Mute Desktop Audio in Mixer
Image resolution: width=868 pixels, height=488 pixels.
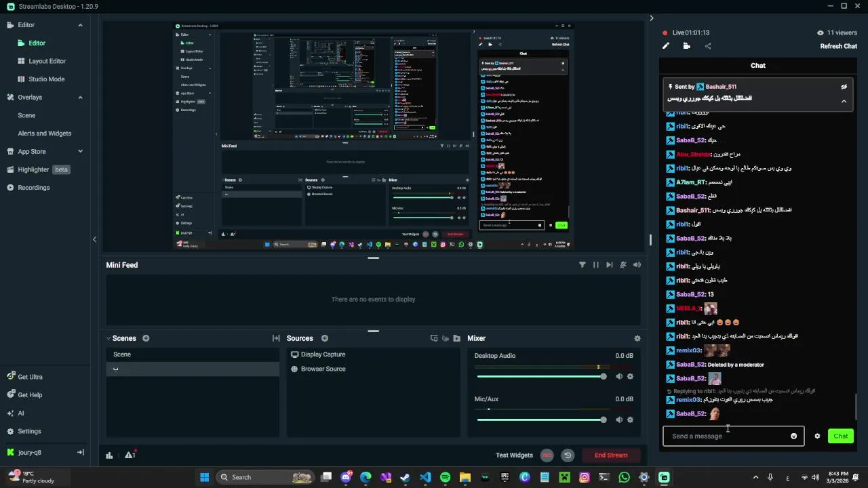pyautogui.click(x=619, y=376)
